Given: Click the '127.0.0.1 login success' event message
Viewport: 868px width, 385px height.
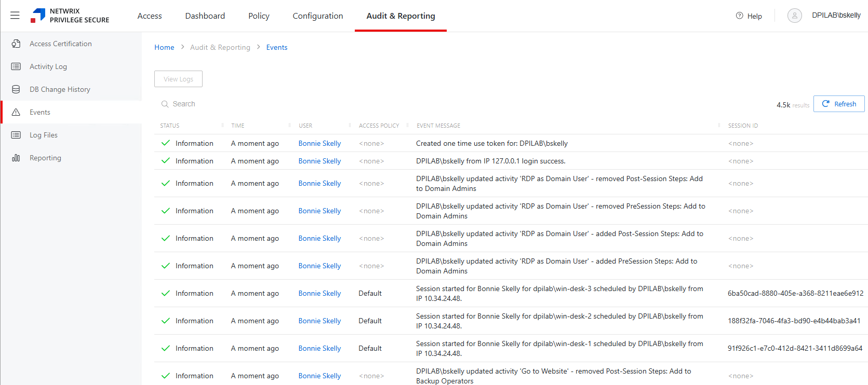Looking at the screenshot, I should click(x=491, y=161).
